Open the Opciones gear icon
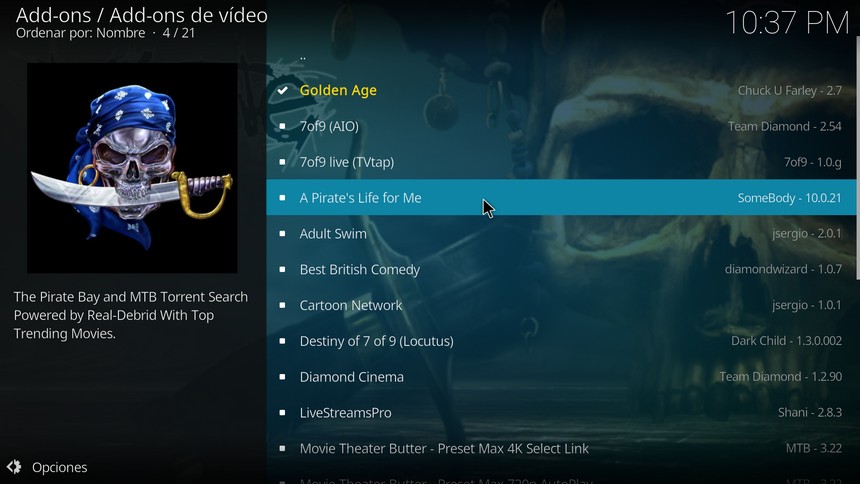The image size is (860, 484). (14, 467)
